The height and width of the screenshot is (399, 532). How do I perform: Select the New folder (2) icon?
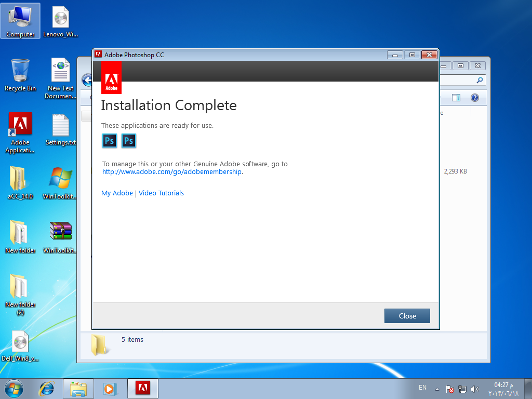[x=20, y=295]
